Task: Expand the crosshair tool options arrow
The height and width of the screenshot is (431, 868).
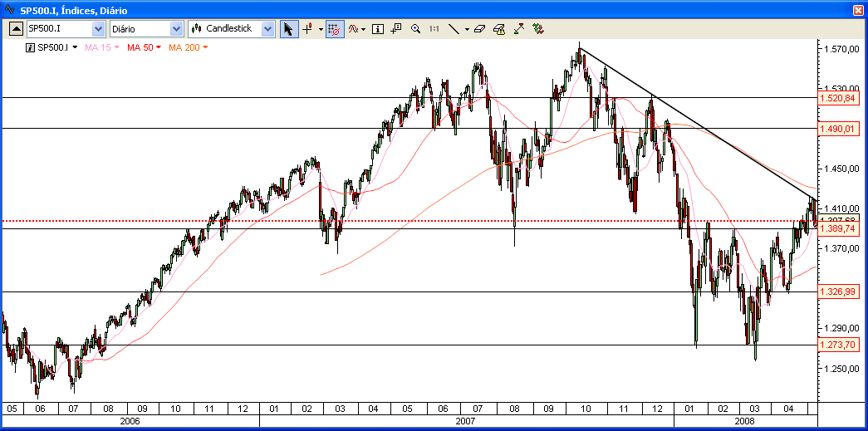Action: pyautogui.click(x=321, y=29)
